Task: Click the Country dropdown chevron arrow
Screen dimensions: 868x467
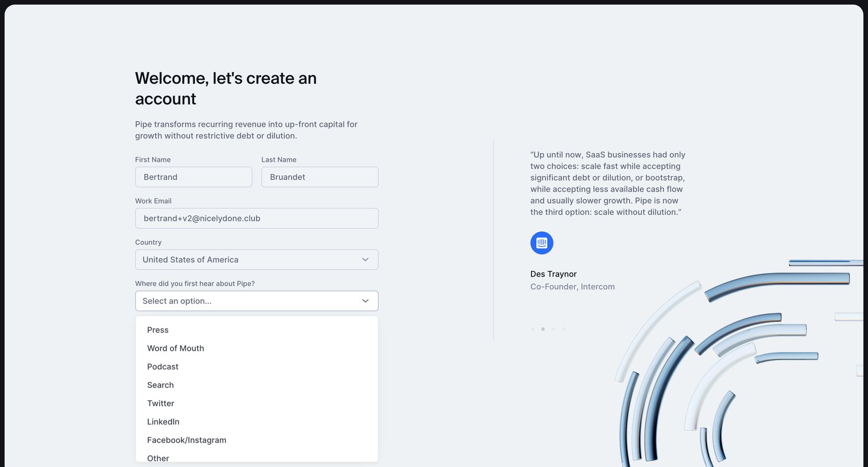Action: click(365, 259)
